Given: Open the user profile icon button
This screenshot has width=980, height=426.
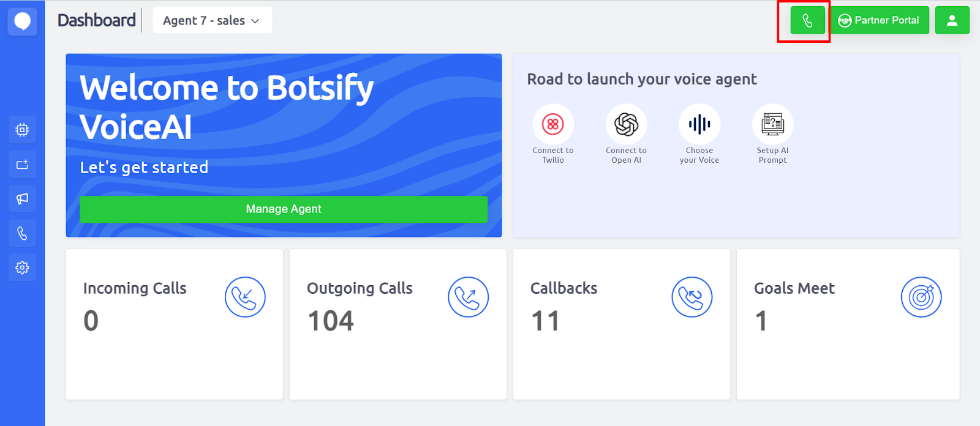Looking at the screenshot, I should pyautogui.click(x=952, y=21).
